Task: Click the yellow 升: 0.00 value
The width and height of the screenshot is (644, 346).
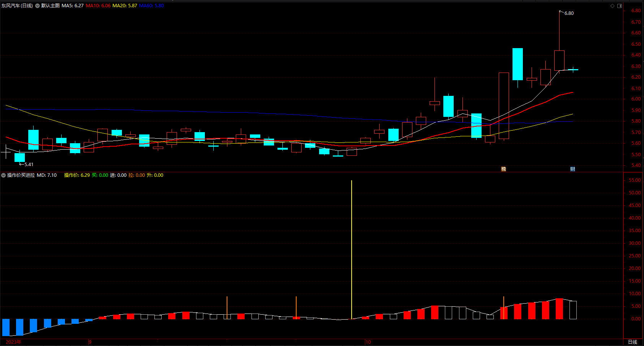Action: click(155, 175)
